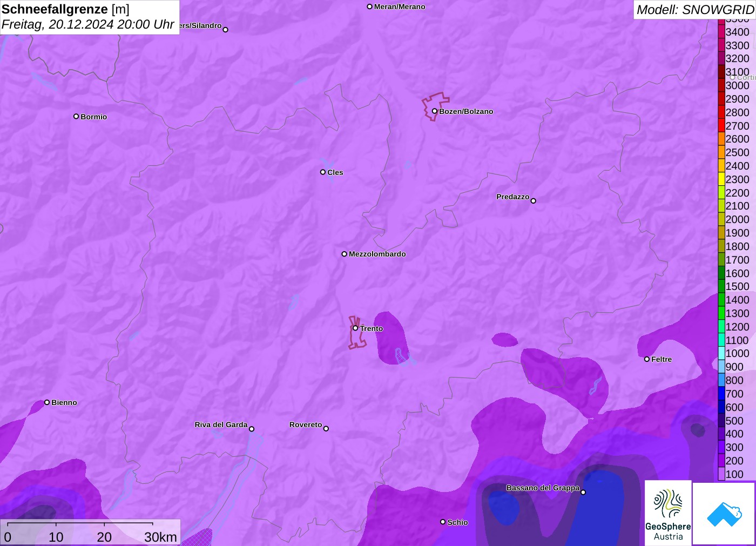Click the Bozen/Bolzano city marker dot
Screen dimensions: 756x546
(x=434, y=111)
